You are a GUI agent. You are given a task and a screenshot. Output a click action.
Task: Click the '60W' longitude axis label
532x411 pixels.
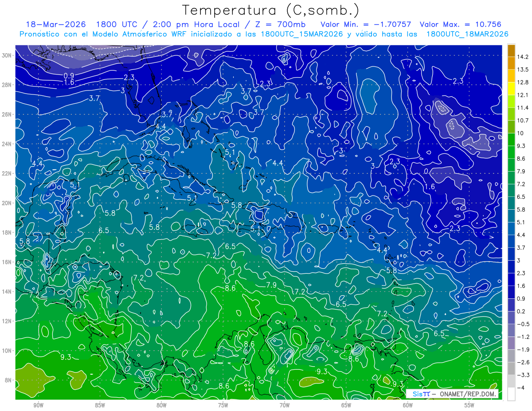click(408, 405)
